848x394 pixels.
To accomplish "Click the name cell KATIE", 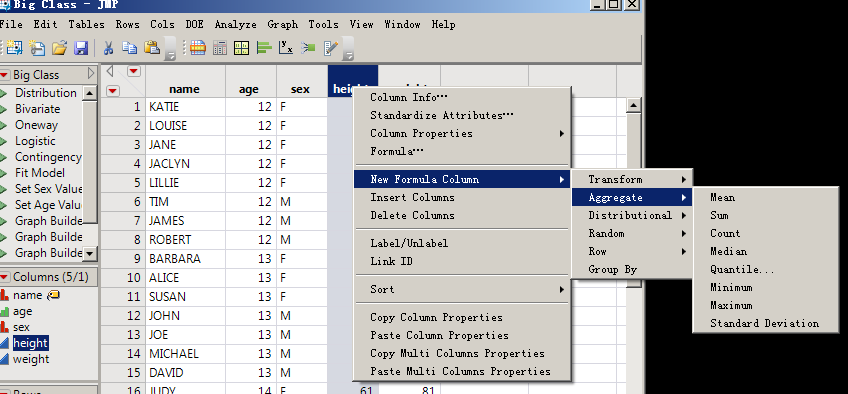I will tap(185, 107).
